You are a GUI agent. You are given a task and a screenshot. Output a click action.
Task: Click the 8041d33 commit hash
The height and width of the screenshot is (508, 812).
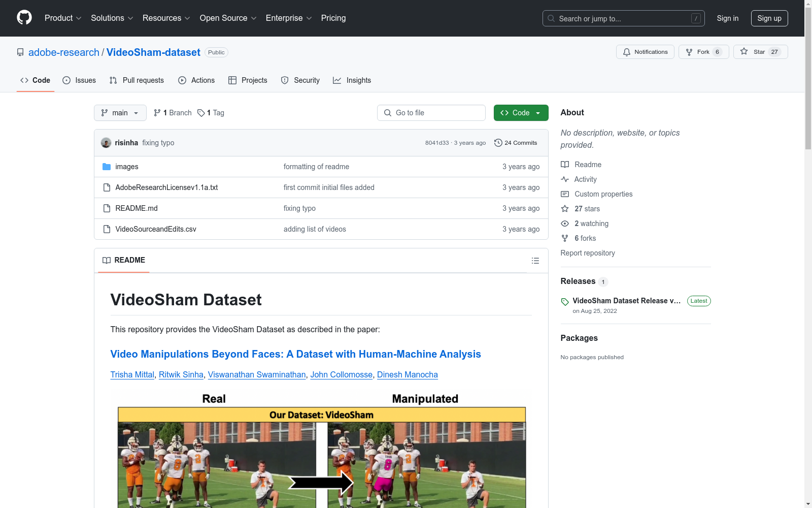(437, 143)
